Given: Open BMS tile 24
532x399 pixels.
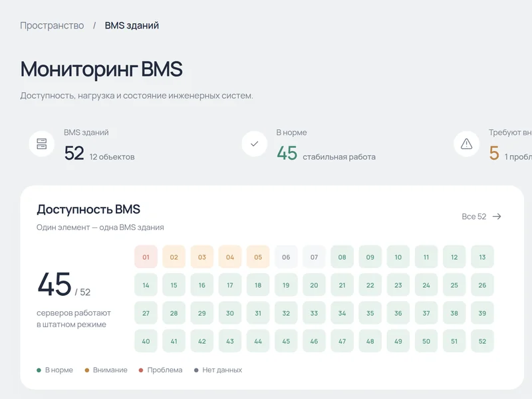Looking at the screenshot, I should (x=426, y=285).
